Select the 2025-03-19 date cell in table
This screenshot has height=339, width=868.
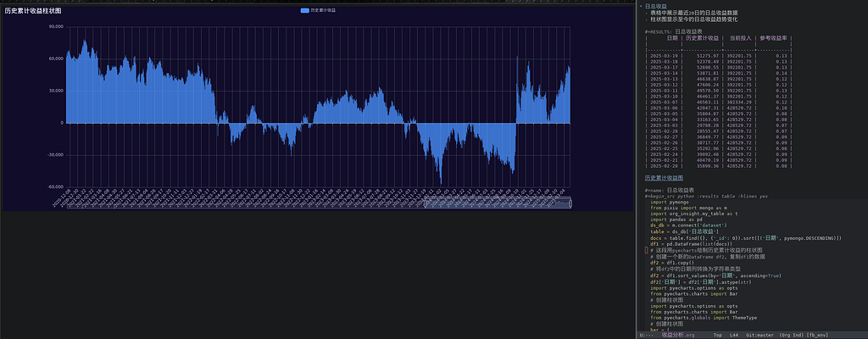[665, 55]
